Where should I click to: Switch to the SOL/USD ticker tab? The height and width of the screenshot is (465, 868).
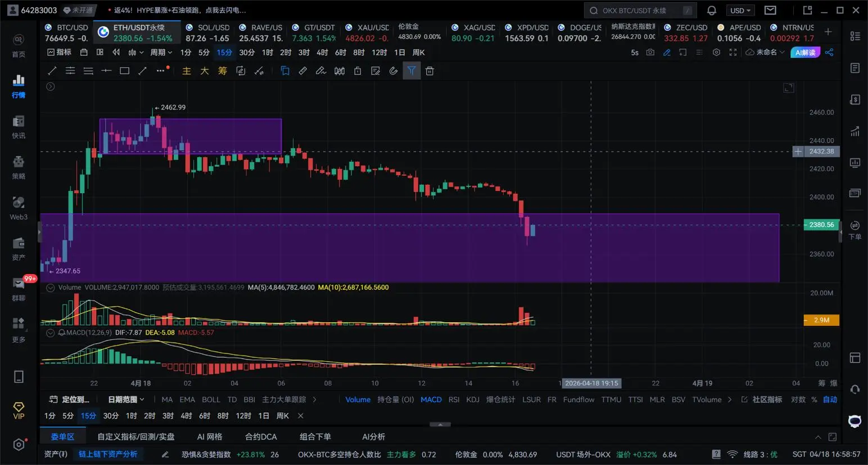pyautogui.click(x=207, y=33)
